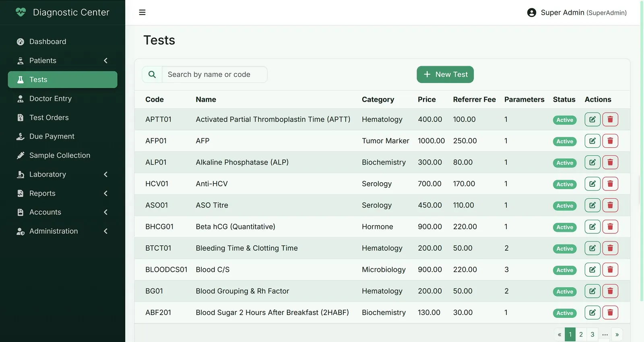
Task: Click the Microbiology category cell
Action: click(x=384, y=270)
